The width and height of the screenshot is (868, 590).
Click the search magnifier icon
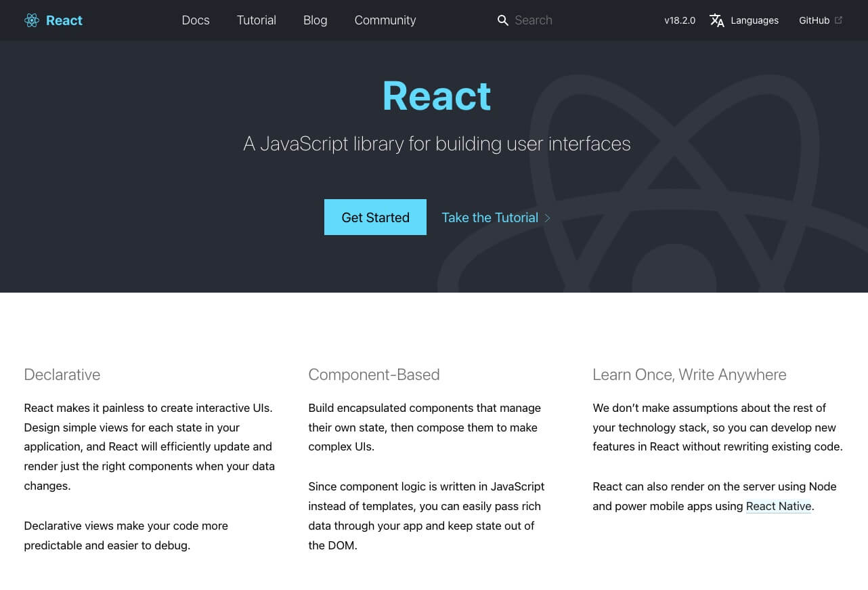[503, 20]
